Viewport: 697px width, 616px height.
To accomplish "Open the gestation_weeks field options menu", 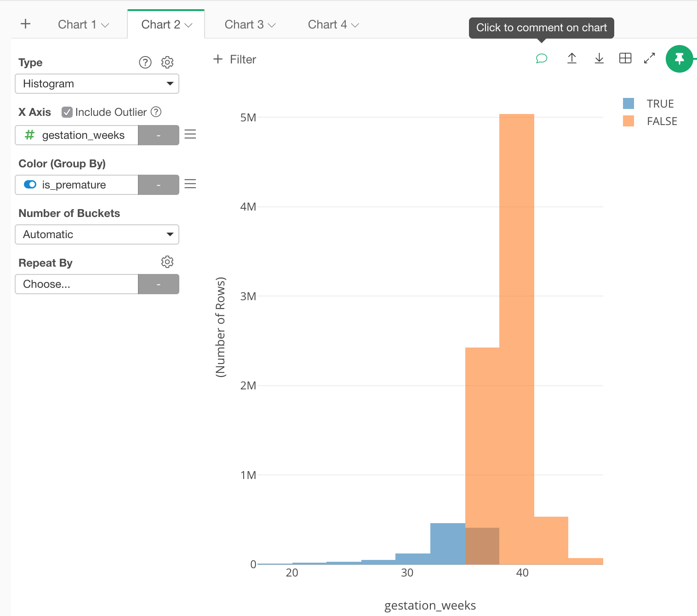I will (x=190, y=134).
